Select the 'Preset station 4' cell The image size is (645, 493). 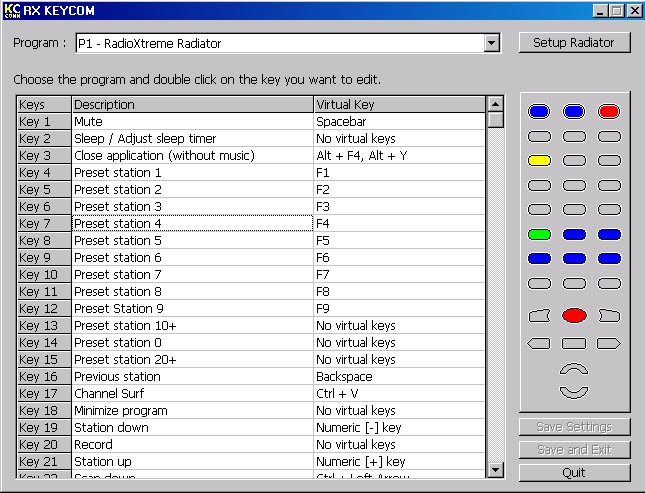193,223
